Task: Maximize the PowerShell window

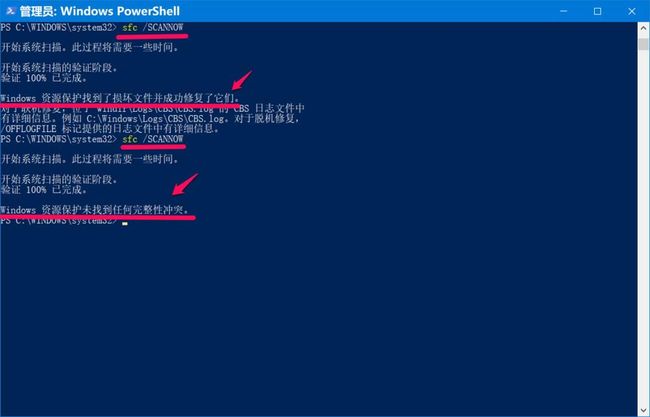Action: pos(597,11)
